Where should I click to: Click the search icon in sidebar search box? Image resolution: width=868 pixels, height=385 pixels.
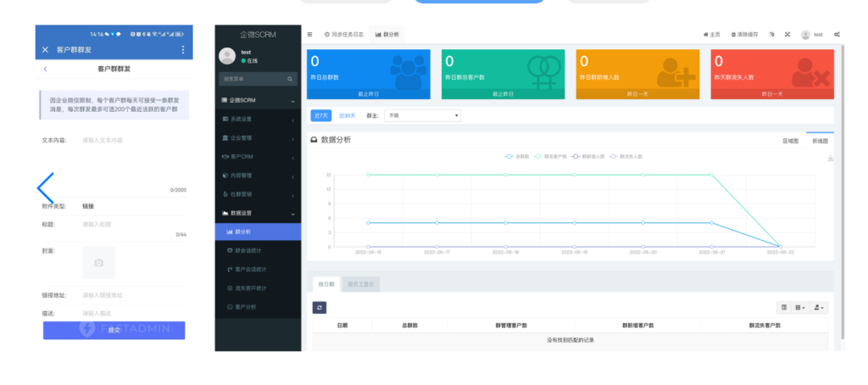[x=290, y=79]
